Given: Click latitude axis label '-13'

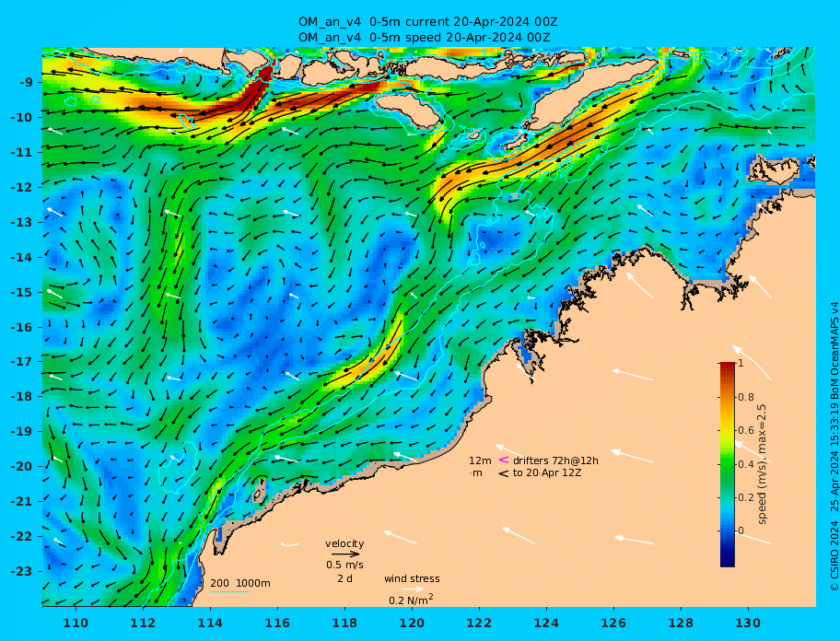Looking at the screenshot, I should (x=22, y=222).
